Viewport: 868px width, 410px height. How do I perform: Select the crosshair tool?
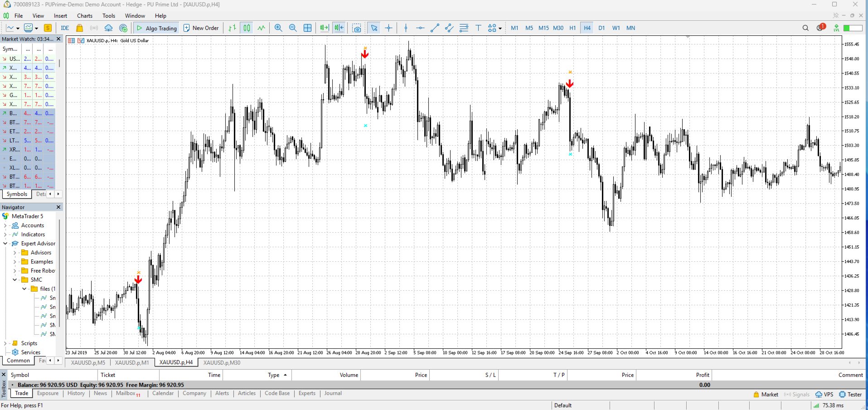[389, 28]
